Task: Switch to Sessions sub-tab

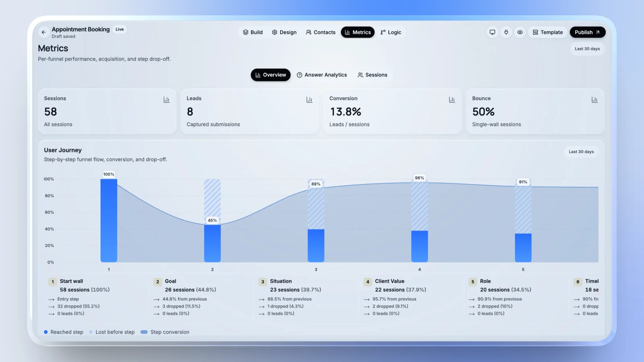Action: (x=372, y=75)
